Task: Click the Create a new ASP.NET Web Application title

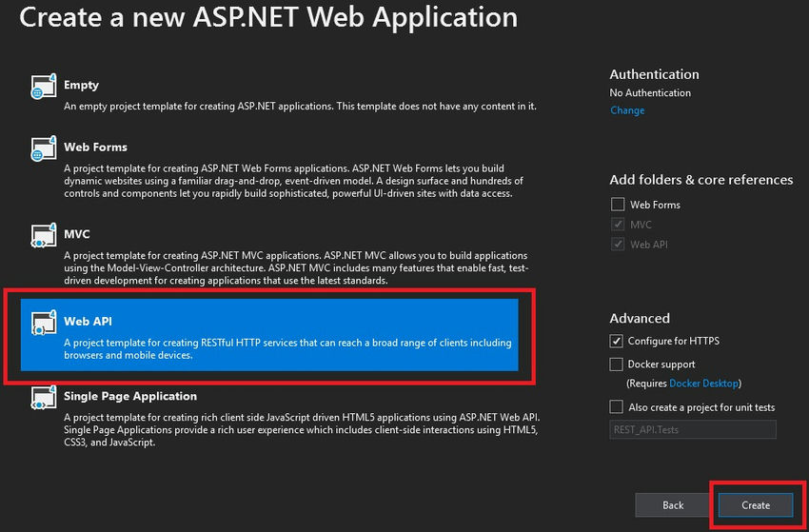Action: 268,17
